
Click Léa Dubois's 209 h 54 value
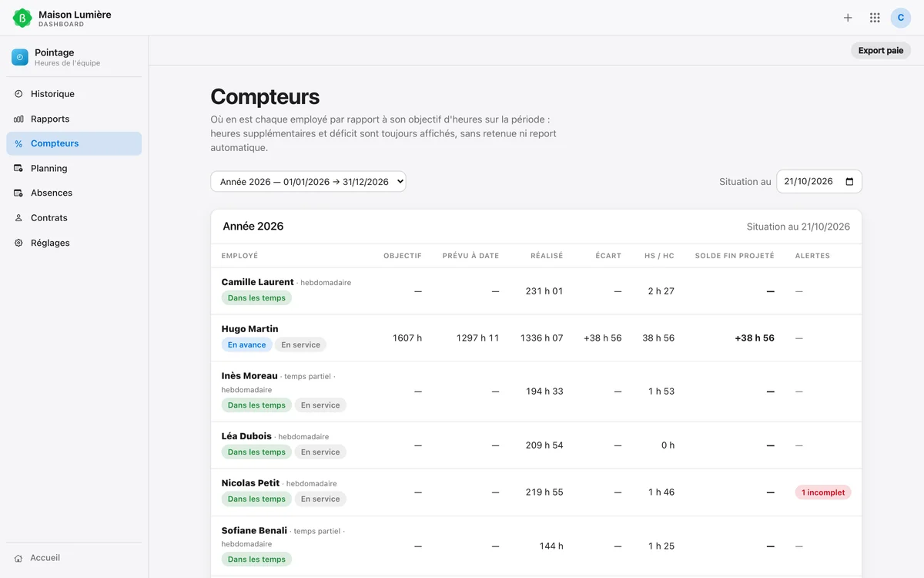[544, 445]
